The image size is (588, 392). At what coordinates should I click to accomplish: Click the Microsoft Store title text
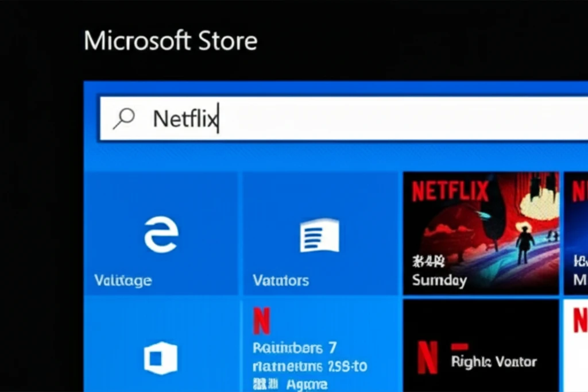pos(171,41)
